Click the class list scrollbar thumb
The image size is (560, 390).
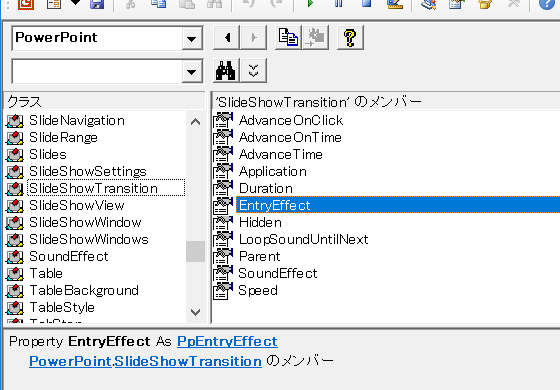point(195,251)
